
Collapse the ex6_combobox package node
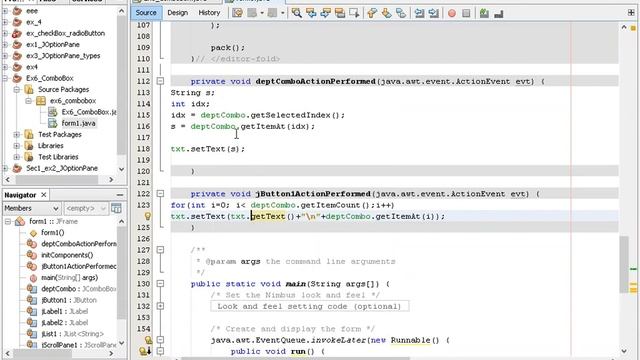[29, 100]
